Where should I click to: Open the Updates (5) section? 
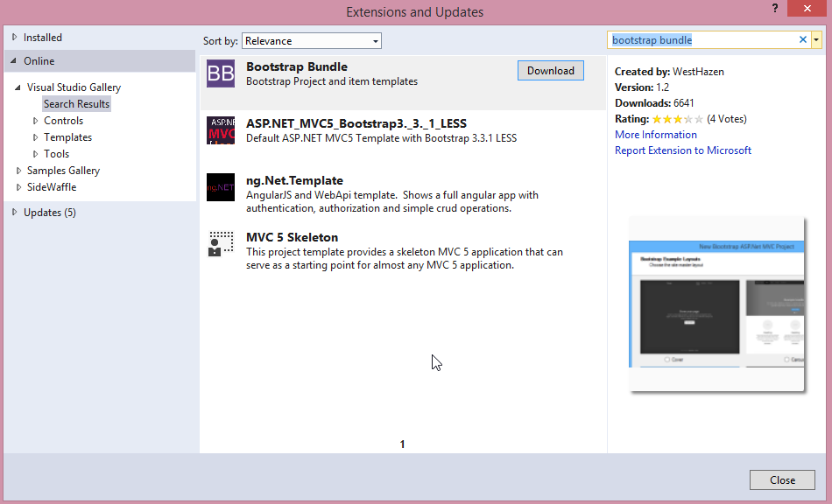tap(50, 213)
